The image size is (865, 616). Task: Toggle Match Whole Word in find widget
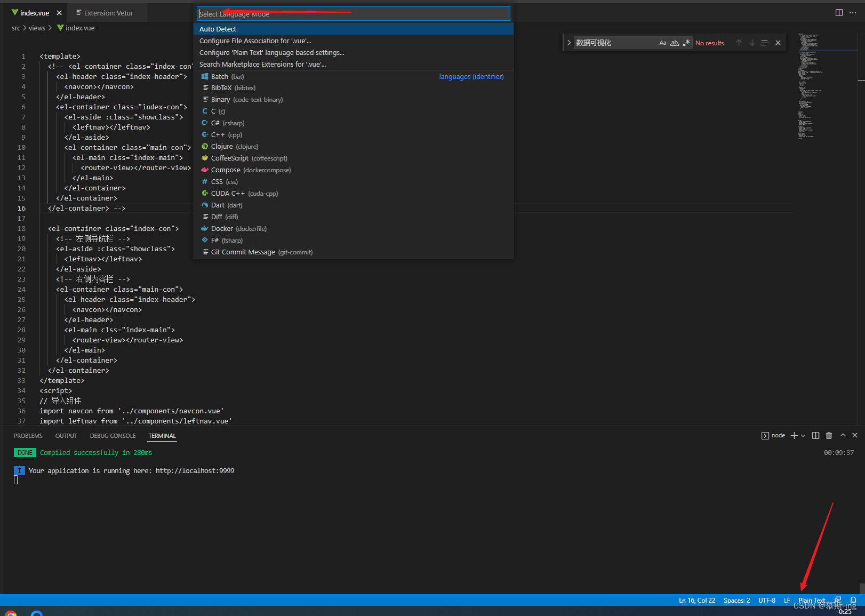675,43
